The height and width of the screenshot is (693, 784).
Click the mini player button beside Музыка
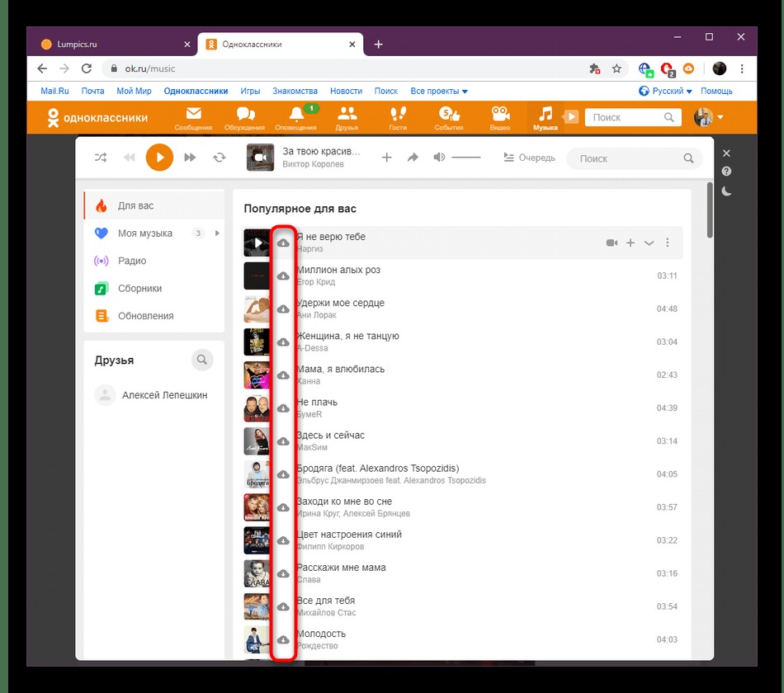[x=570, y=117]
